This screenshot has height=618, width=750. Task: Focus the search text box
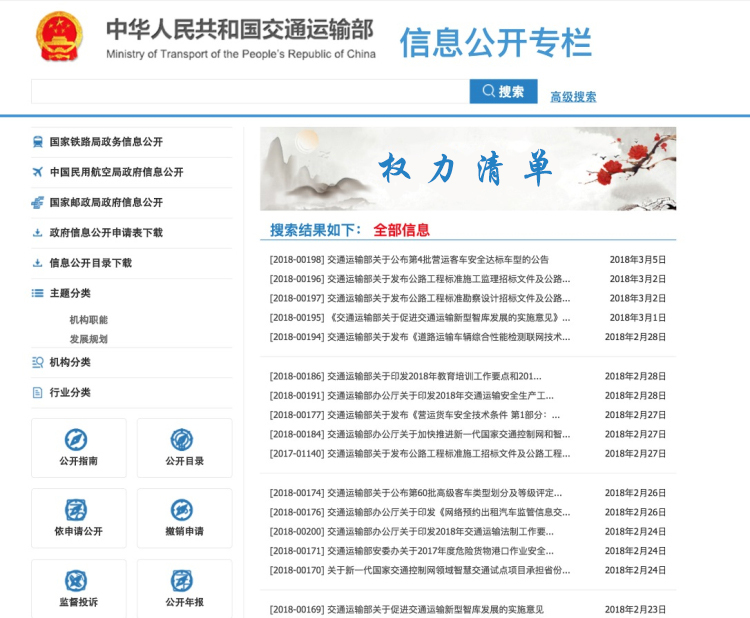click(250, 91)
